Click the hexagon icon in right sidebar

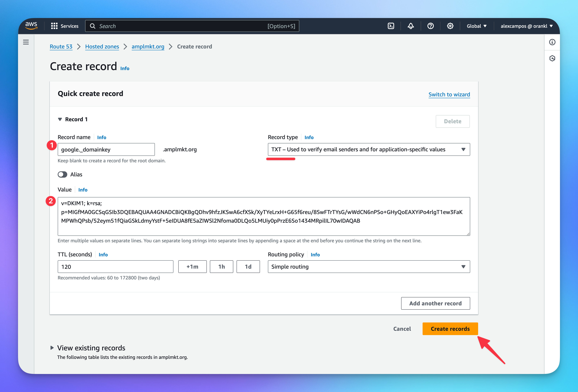[x=552, y=58]
